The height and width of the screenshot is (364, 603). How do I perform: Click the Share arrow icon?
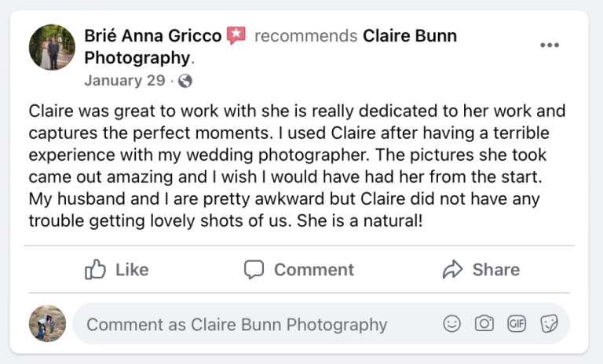point(452,270)
